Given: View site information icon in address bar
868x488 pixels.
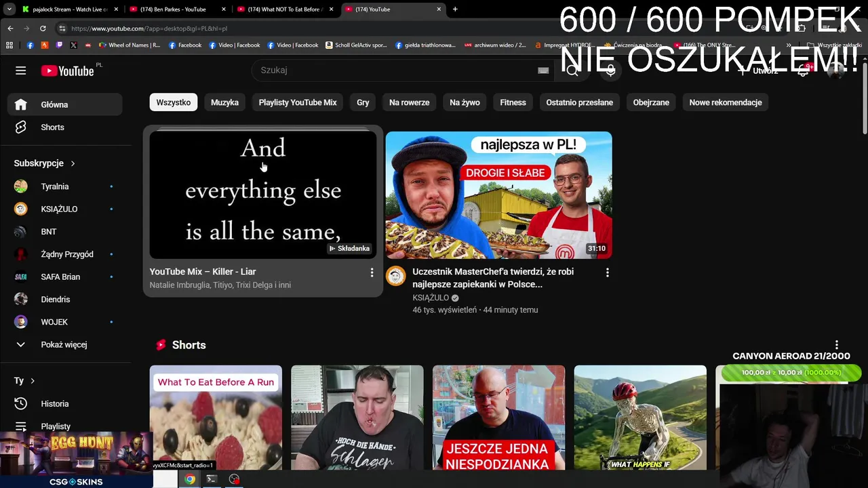Looking at the screenshot, I should click(x=62, y=28).
